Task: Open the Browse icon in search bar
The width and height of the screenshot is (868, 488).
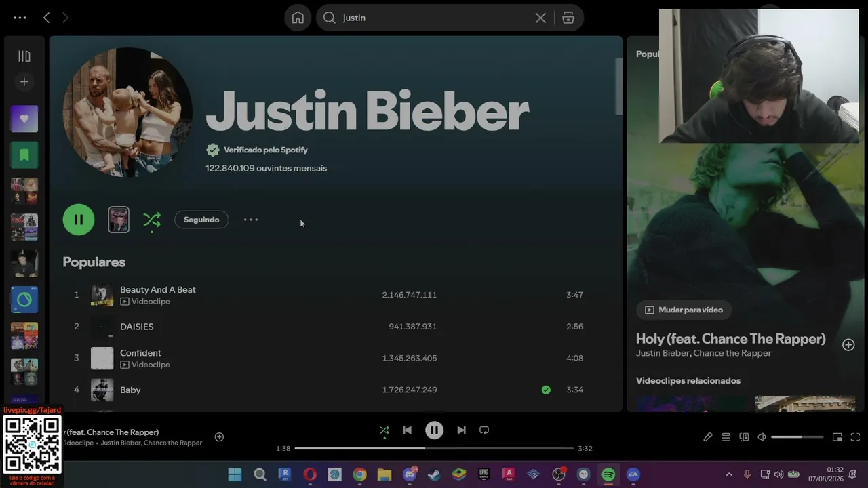Action: click(x=568, y=18)
